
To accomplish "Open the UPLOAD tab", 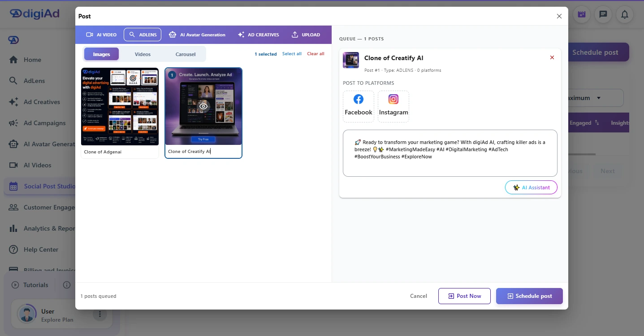I will (306, 35).
